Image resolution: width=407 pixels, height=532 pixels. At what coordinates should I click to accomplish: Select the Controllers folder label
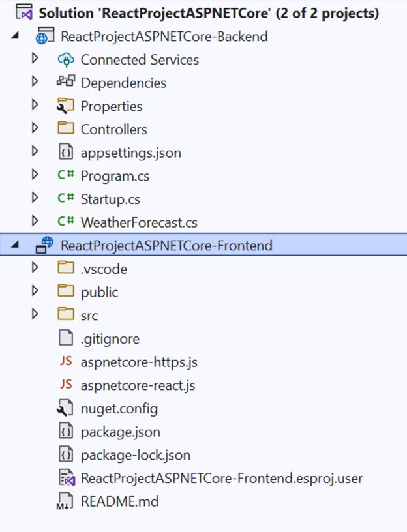(x=114, y=130)
